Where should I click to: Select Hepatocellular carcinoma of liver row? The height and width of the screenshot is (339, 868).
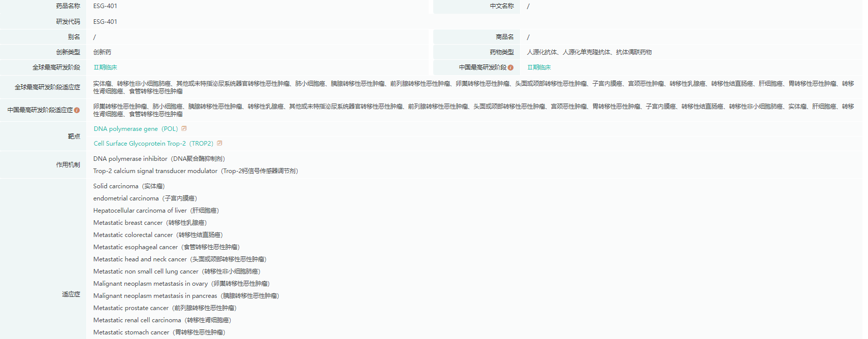[x=156, y=211]
